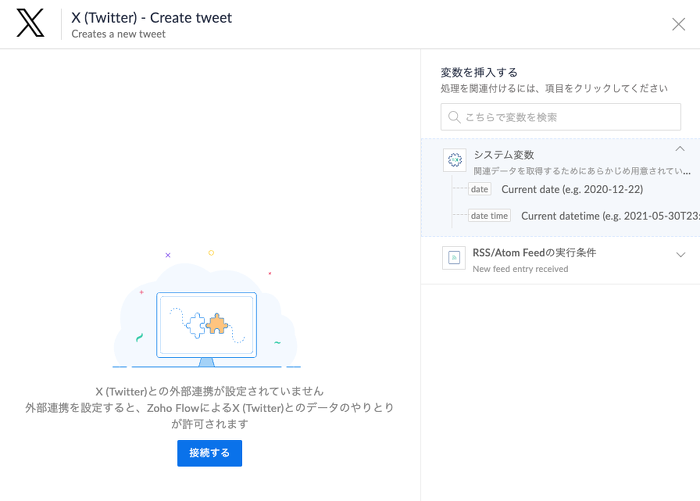Click the システム変数 gear icon

[x=454, y=160]
